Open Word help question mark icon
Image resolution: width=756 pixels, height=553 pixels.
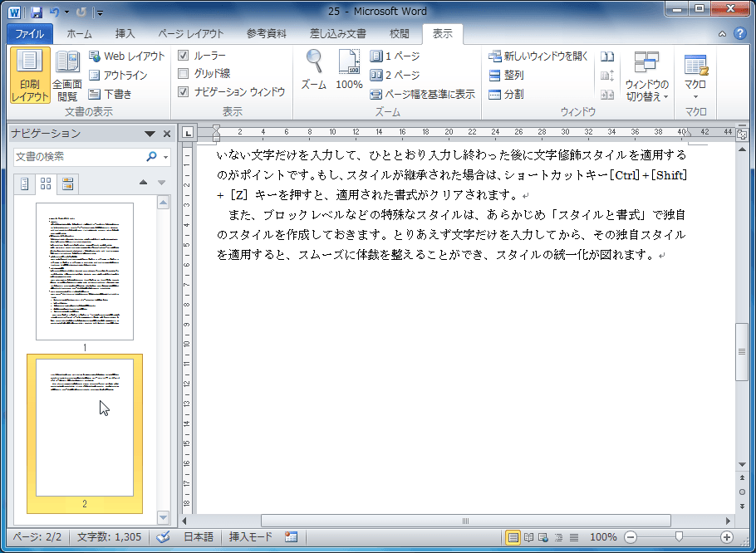[x=739, y=33]
